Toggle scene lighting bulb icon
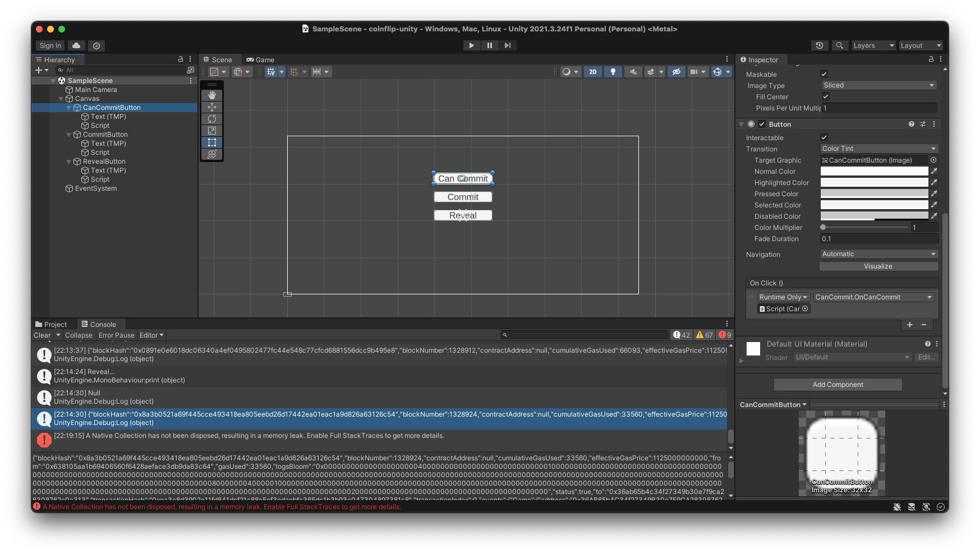This screenshot has height=554, width=980. 613,72
